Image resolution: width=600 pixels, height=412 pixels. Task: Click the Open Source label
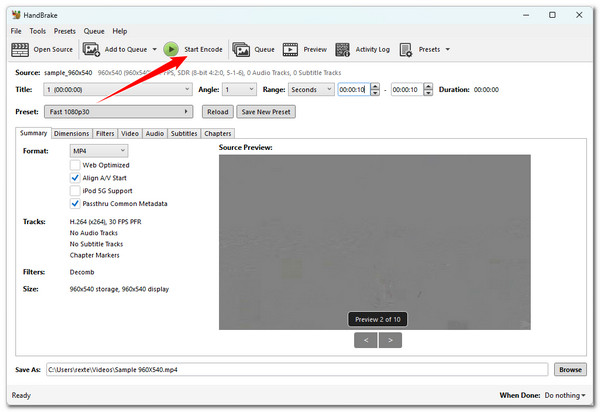click(53, 49)
